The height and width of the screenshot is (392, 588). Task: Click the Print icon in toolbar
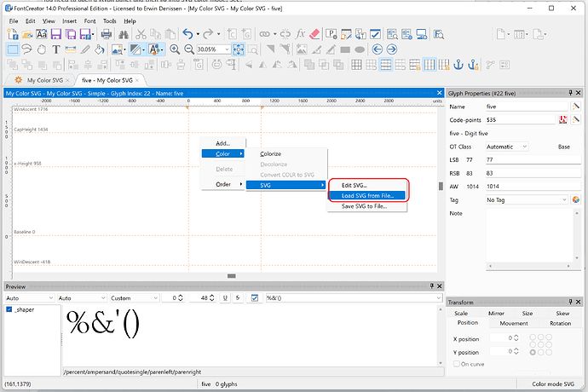click(x=107, y=34)
